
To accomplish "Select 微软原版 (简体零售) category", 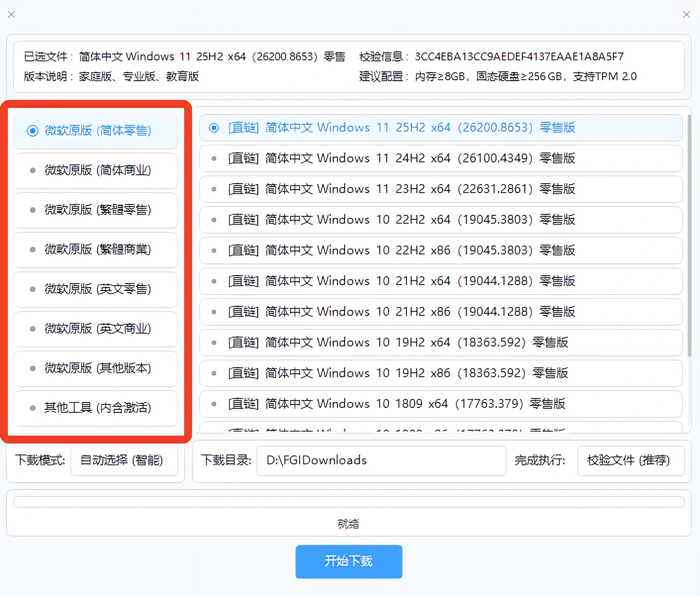I will point(96,131).
